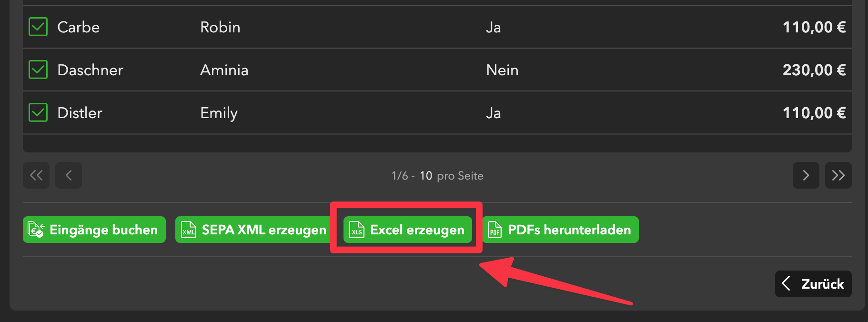Click the SEPA XML erzeugen label
868x322 pixels.
[264, 230]
